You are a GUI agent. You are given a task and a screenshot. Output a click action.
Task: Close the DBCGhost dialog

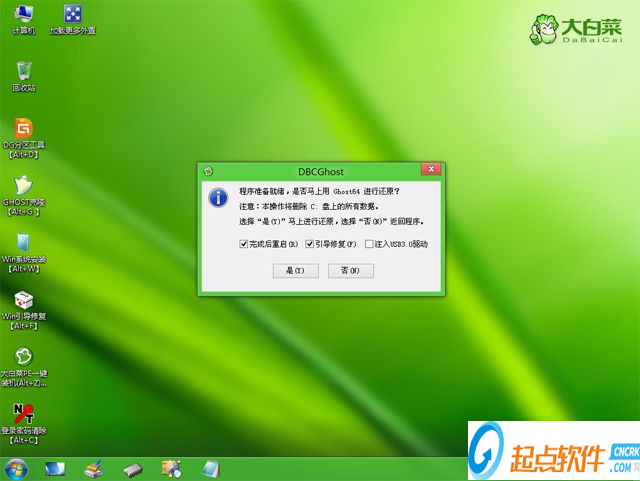coord(431,169)
